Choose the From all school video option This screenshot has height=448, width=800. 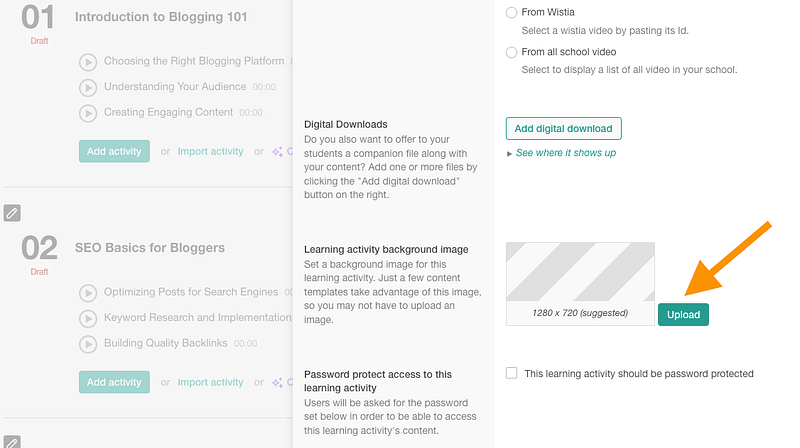[512, 52]
